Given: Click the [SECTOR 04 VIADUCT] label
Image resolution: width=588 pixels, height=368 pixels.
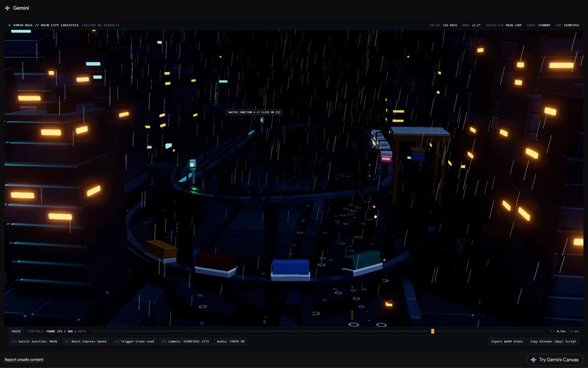Looking at the screenshot, I should (x=101, y=25).
